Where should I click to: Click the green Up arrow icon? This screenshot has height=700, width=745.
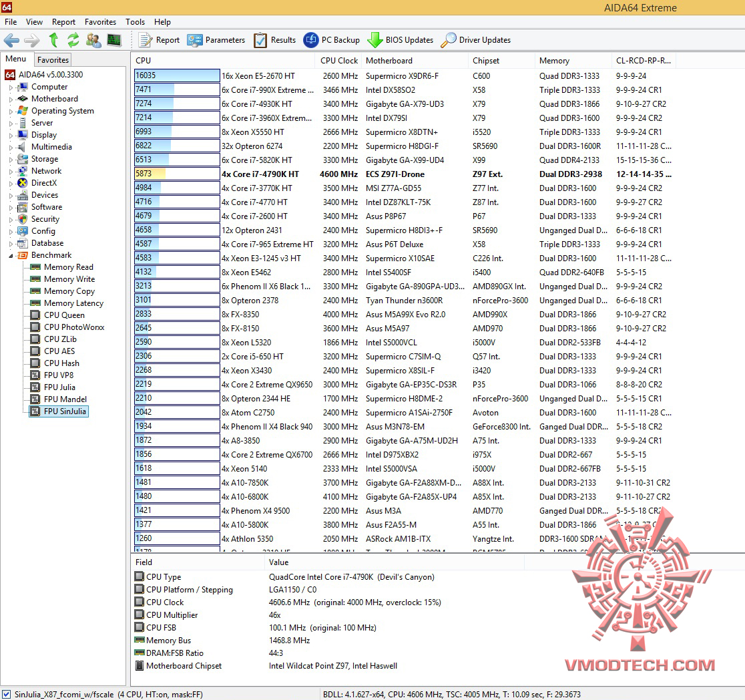pos(53,41)
